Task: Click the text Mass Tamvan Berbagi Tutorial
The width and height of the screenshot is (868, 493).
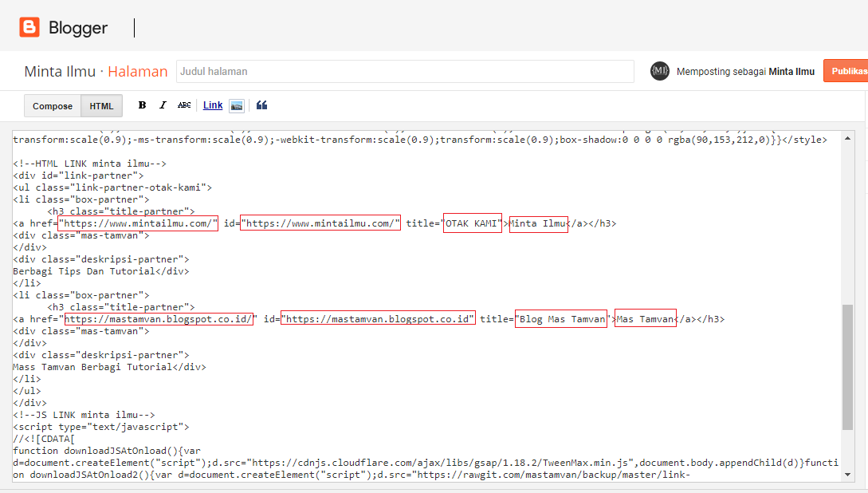Action: pyautogui.click(x=92, y=367)
